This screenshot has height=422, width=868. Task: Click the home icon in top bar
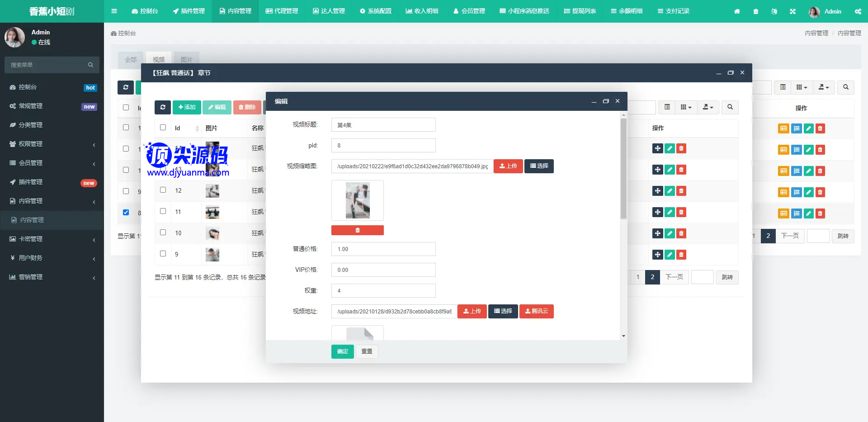click(x=737, y=11)
